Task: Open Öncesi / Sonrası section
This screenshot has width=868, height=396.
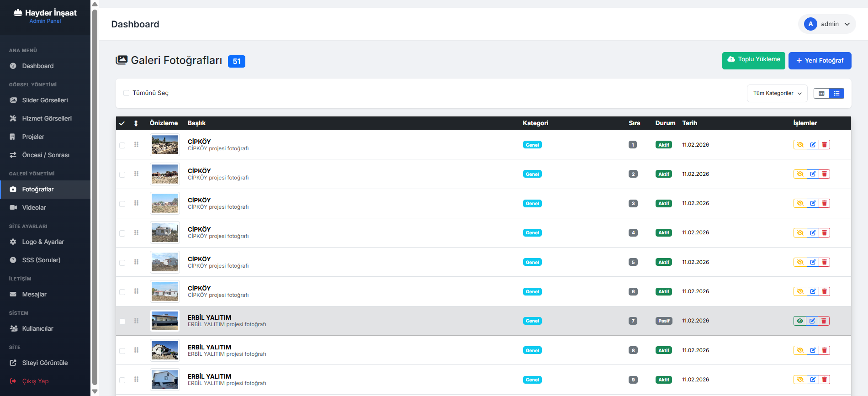Action: [45, 155]
